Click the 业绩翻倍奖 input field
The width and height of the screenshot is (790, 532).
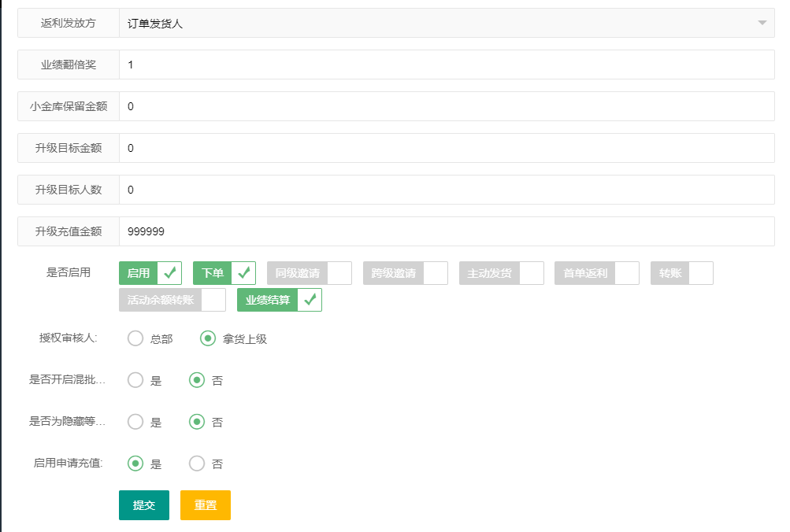point(446,65)
